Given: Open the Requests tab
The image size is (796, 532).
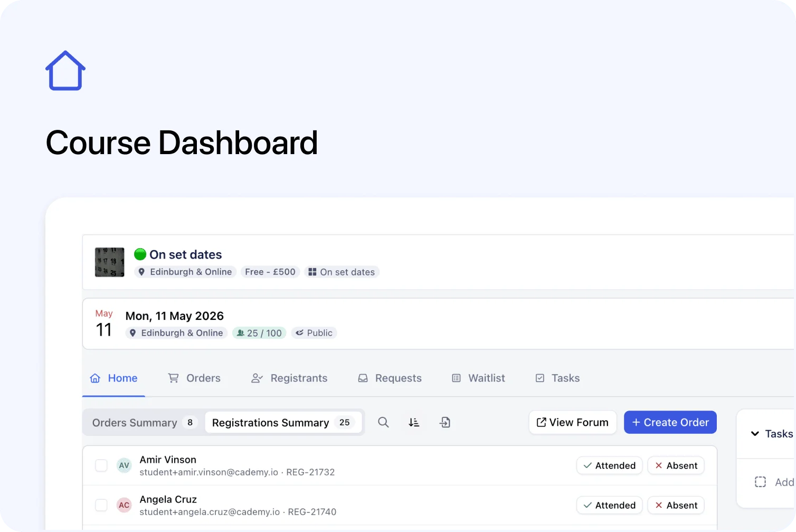Looking at the screenshot, I should 390,378.
